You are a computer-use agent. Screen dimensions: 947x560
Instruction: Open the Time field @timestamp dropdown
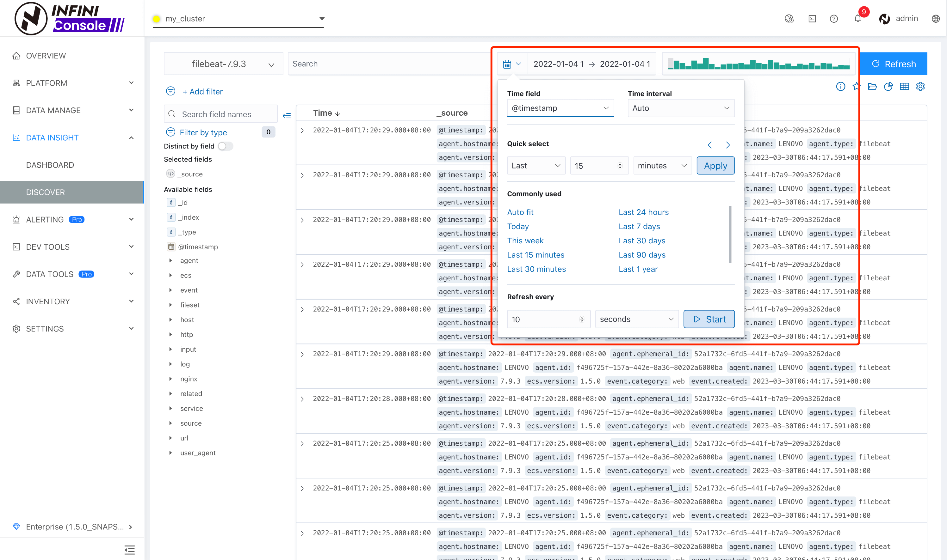(x=560, y=108)
